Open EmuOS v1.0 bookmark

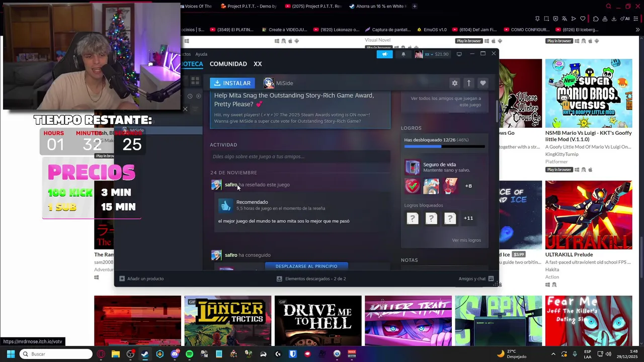pyautogui.click(x=432, y=30)
